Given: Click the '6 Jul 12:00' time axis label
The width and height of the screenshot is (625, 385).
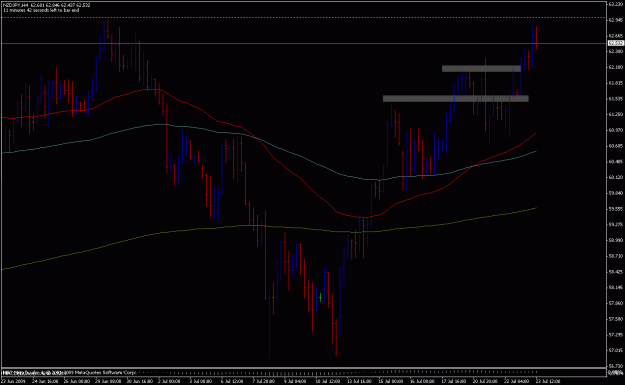Looking at the screenshot, I should (x=233, y=381).
